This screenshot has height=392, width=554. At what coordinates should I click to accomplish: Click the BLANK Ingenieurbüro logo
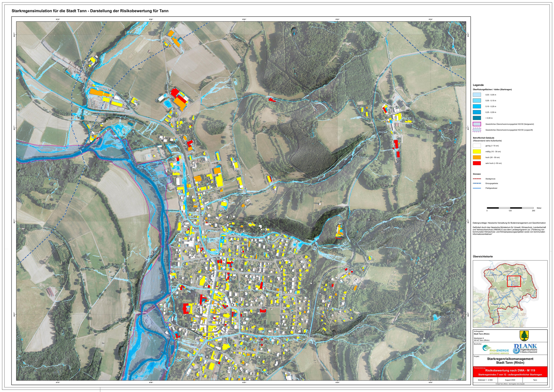(x=525, y=349)
